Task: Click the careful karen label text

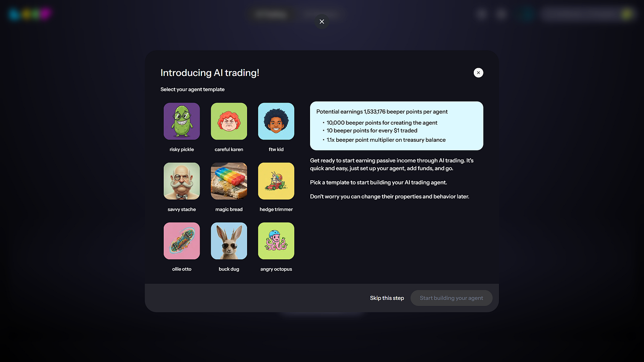Action: 229,149
